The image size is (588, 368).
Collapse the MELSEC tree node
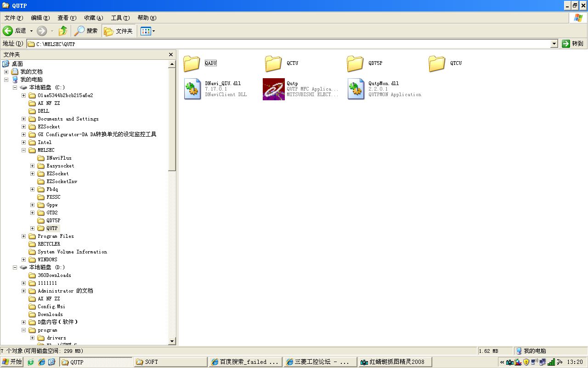[24, 150]
